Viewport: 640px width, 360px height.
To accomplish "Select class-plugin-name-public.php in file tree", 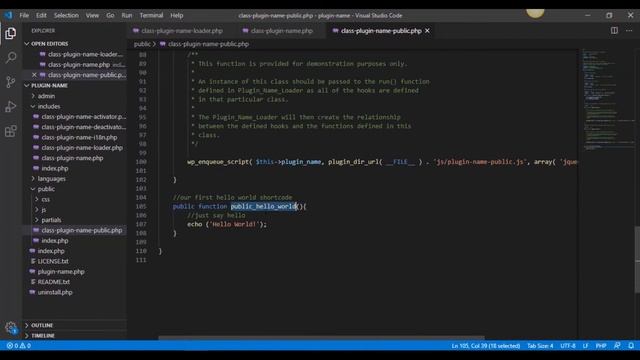I will pyautogui.click(x=82, y=230).
